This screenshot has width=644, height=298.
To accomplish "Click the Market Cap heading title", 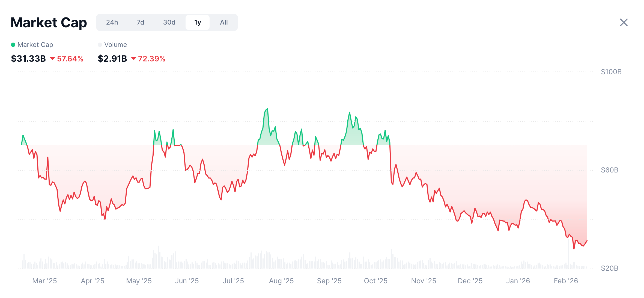I will point(49,22).
